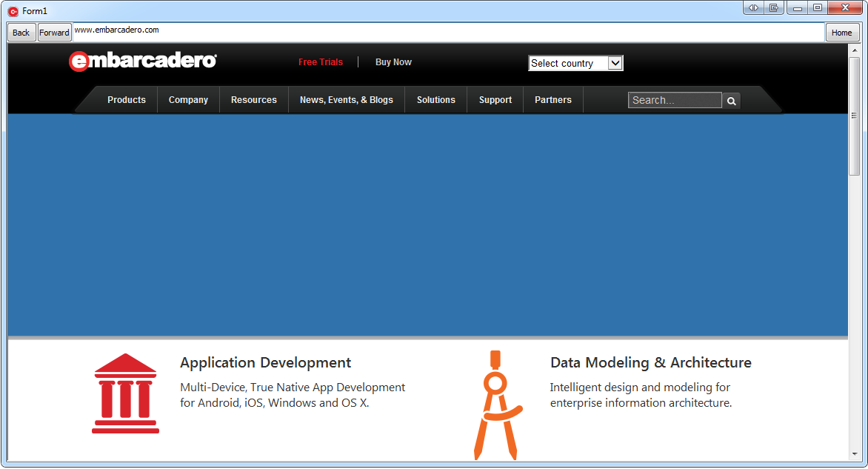Maximize the Form1 window

[x=818, y=7]
